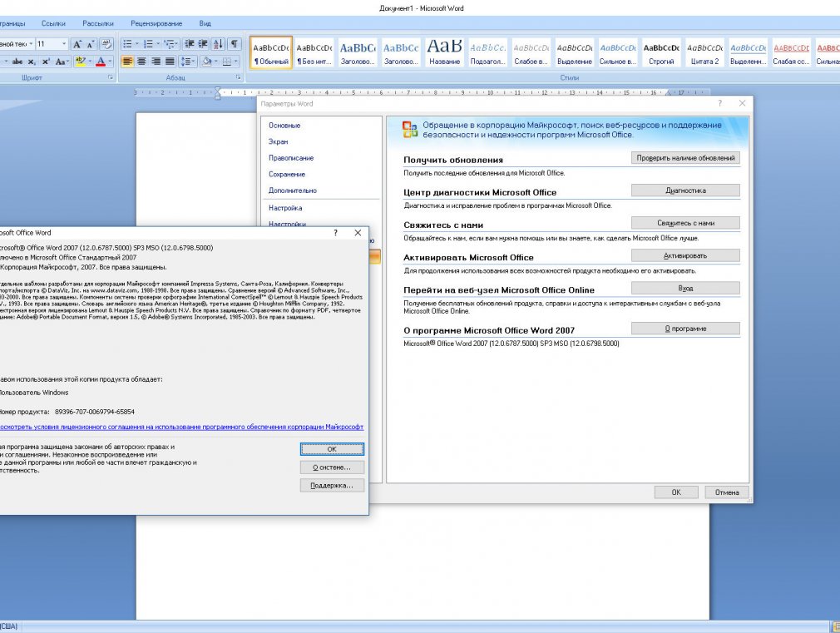Screen dimensions: 840x633
Task: Click the Активировать button
Action: click(x=685, y=255)
